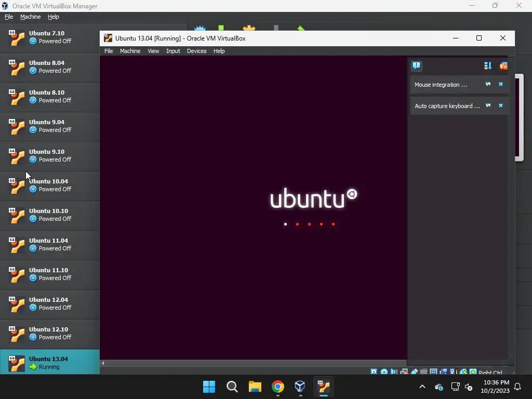Select Ubuntu 8.04 virtual machine
This screenshot has height=399, width=532.
tap(49, 68)
